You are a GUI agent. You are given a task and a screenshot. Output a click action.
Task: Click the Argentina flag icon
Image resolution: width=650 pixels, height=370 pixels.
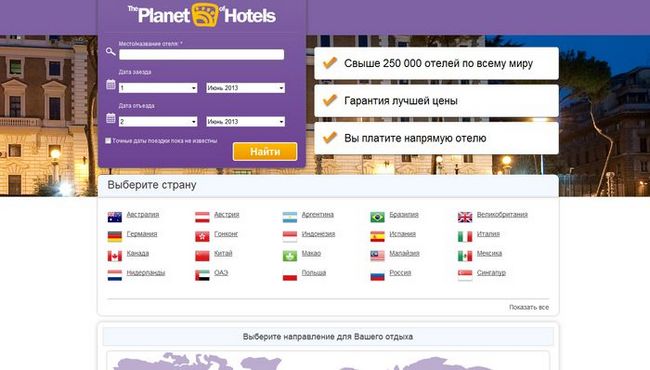290,217
